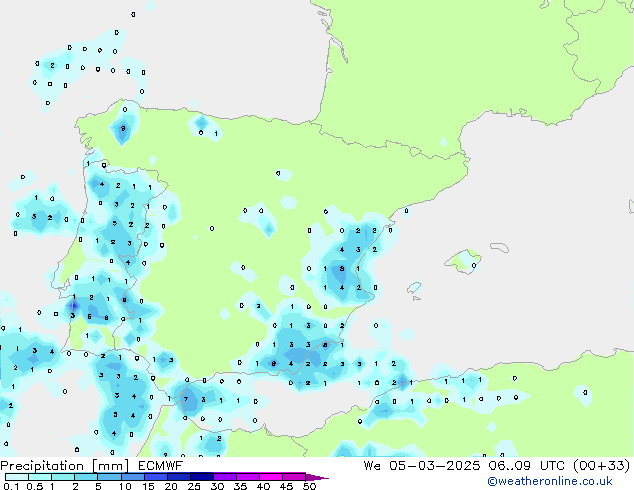Click the precipitation value '7' near Gibraltar

[x=186, y=400]
